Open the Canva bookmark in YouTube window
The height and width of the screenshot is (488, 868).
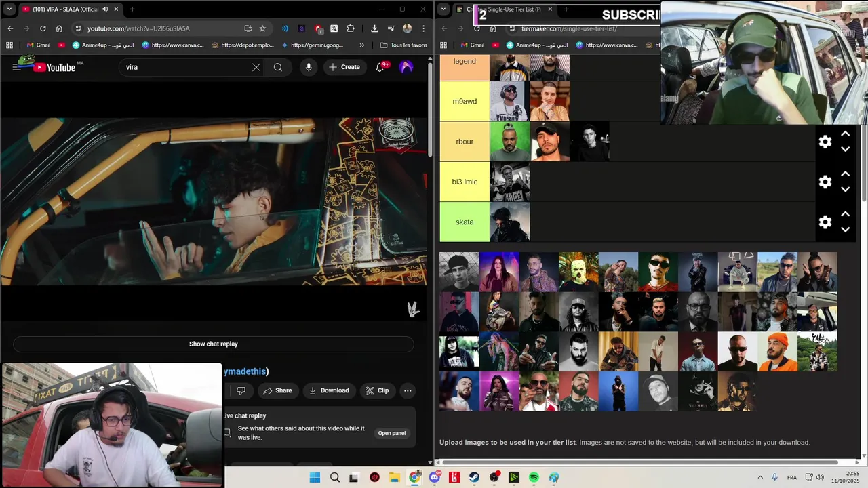pyautogui.click(x=172, y=45)
